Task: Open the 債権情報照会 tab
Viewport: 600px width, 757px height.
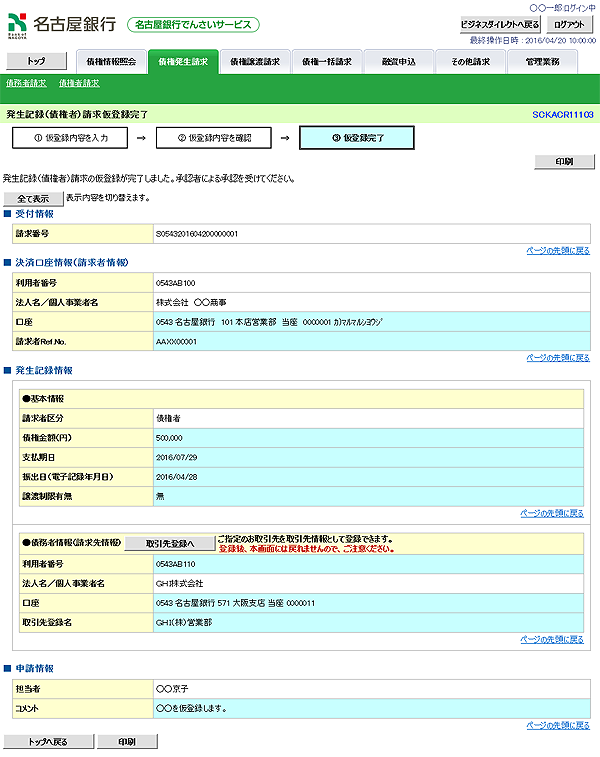Action: click(x=111, y=62)
